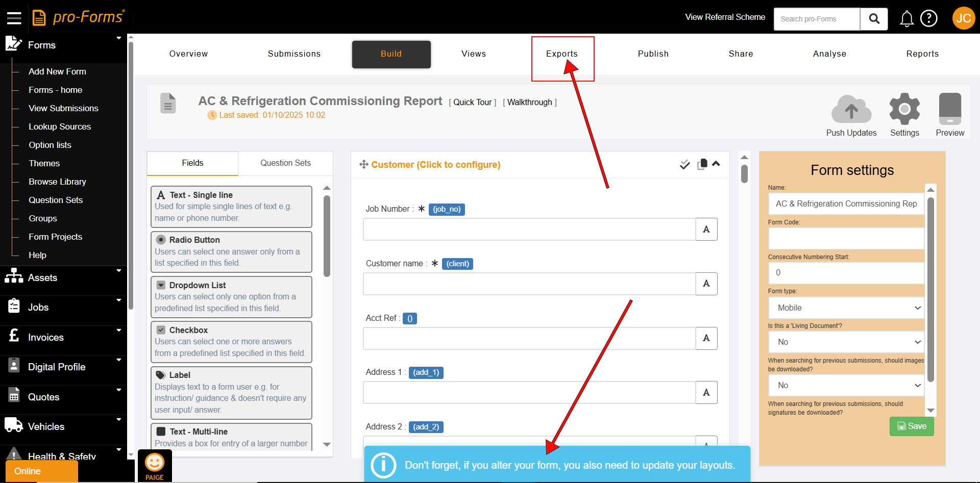Click the search magnifier button
The width and height of the screenshot is (980, 483).
tap(874, 19)
